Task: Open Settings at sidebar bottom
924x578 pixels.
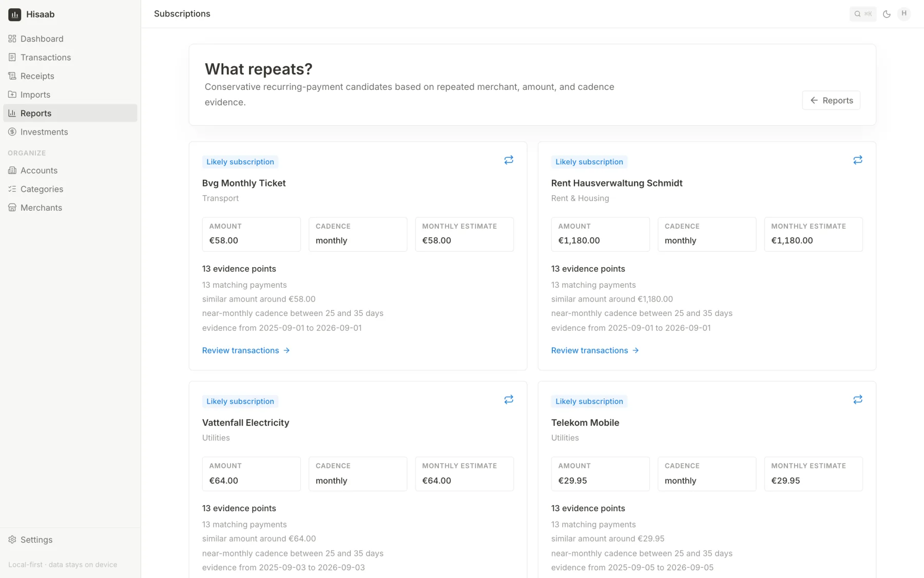Action: coord(70,539)
